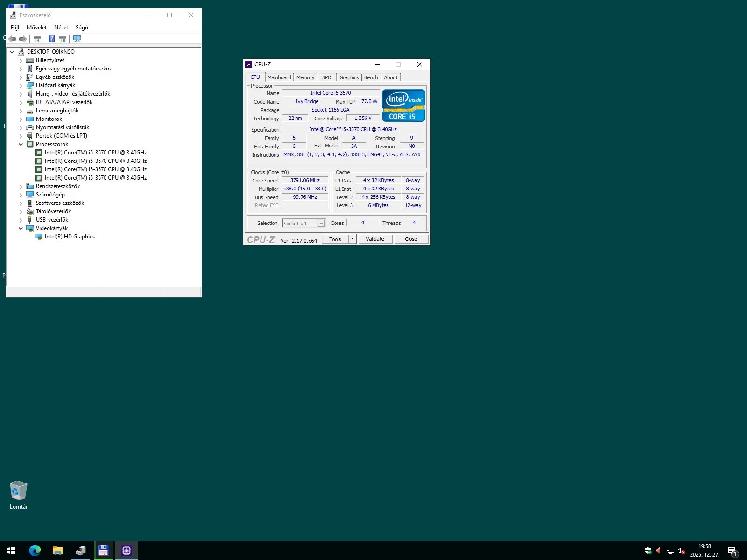
Task: Click the network icon in the system tray
Action: 670,551
